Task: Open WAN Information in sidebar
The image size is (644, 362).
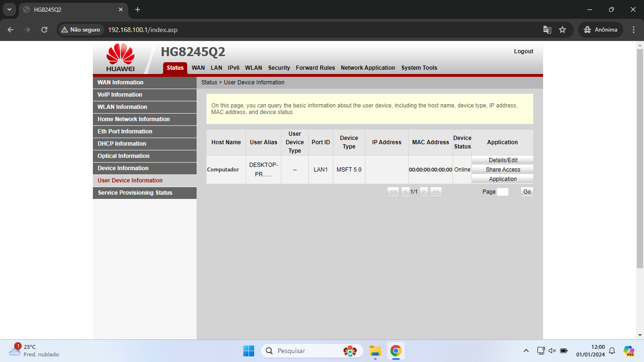Action: click(x=145, y=82)
